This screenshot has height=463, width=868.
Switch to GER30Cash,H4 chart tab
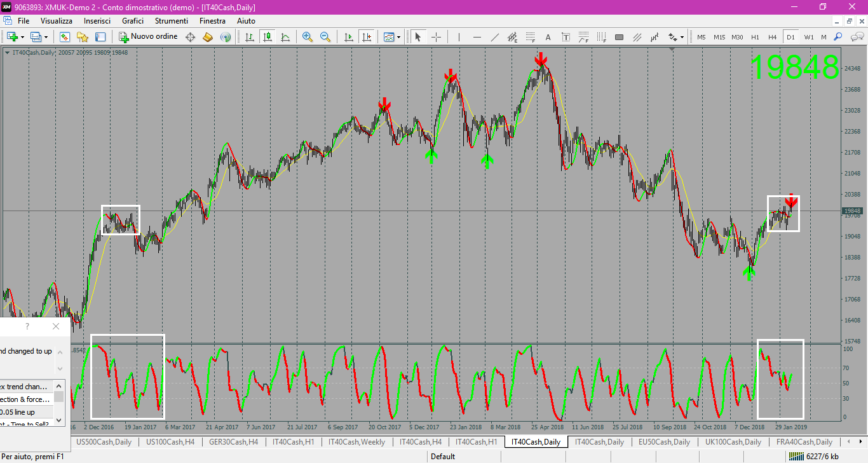pos(234,442)
